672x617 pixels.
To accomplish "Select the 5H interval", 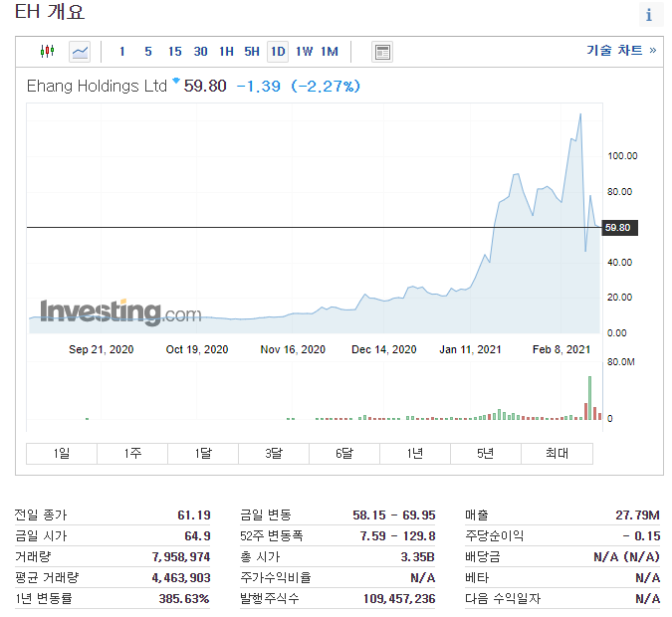I will (x=252, y=52).
